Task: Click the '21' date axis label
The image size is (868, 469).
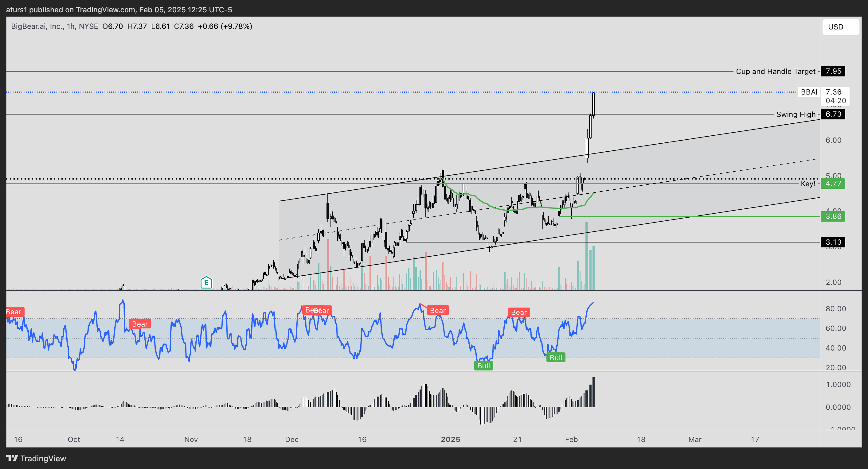Action: pyautogui.click(x=517, y=439)
